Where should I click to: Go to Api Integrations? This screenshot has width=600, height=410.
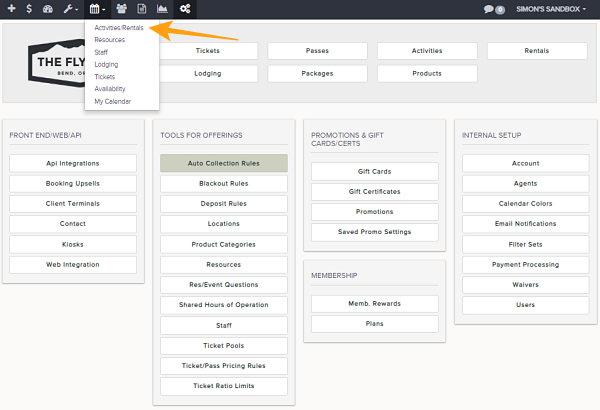(x=72, y=163)
